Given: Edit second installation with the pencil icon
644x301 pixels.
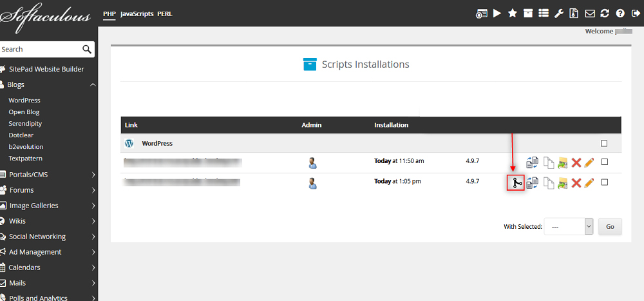Looking at the screenshot, I should click(x=589, y=183).
